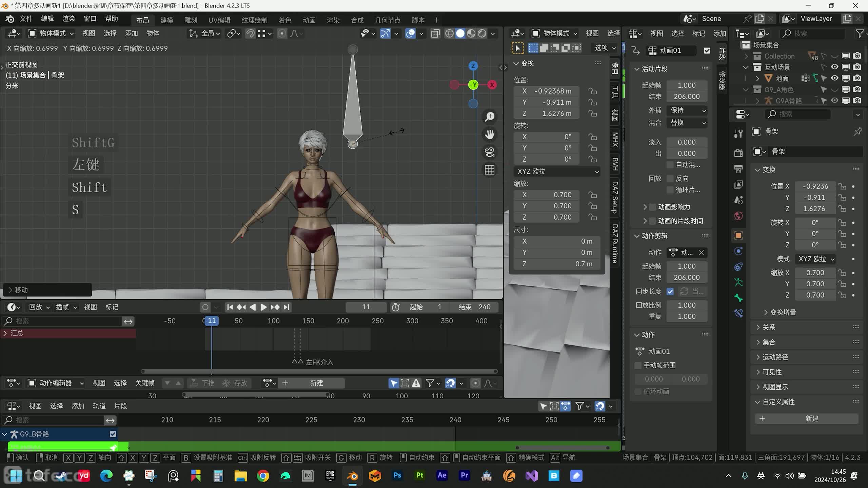Image resolution: width=868 pixels, height=488 pixels.
Task: Open the 编辑 menu
Action: (47, 19)
